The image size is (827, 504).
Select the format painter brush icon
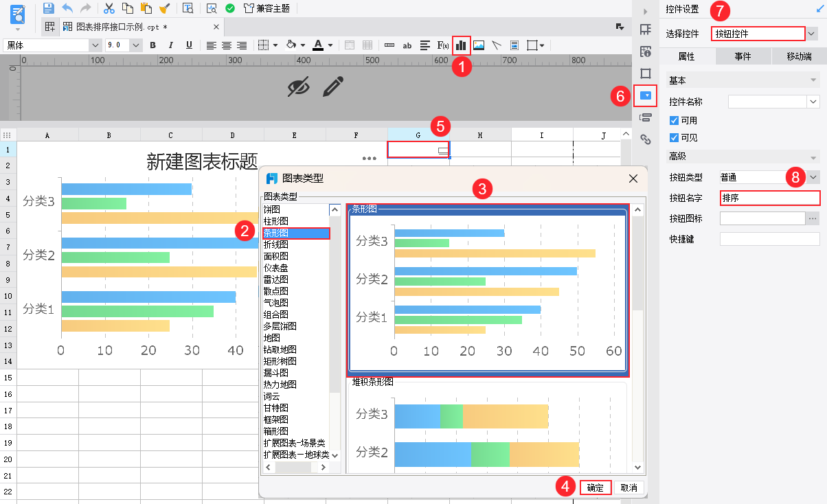164,8
